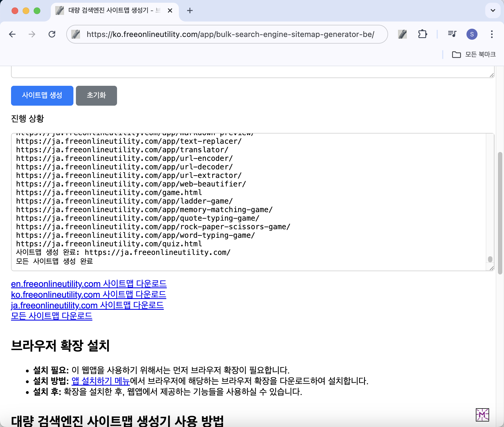Download the en.freeonlineutility.com sitemap

[x=89, y=284]
